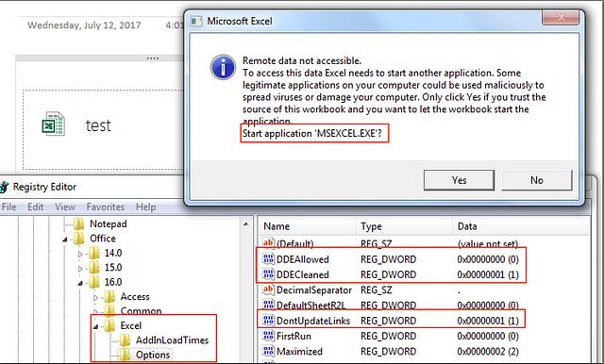Viewport: 604px width, 364px height.
Task: Click the FirstRun DWORD value icon
Action: point(268,336)
